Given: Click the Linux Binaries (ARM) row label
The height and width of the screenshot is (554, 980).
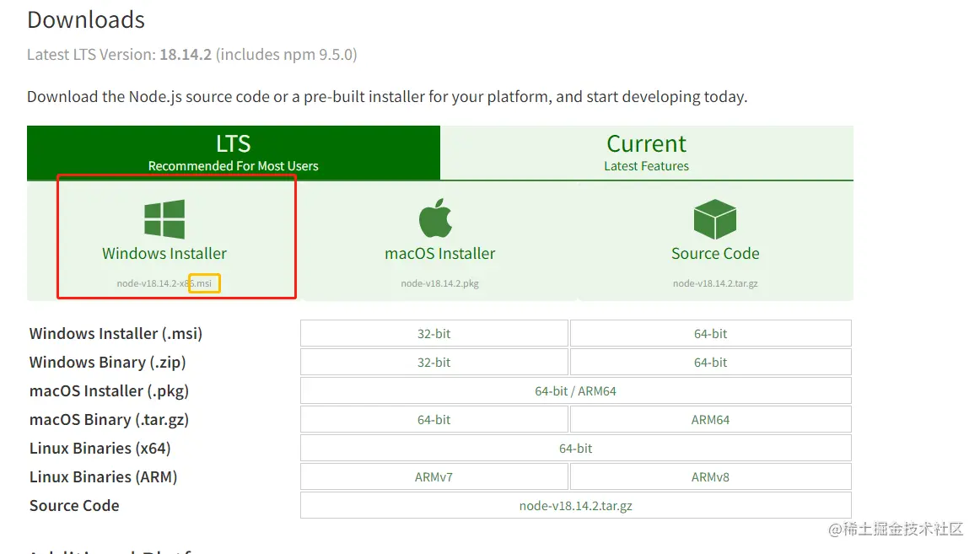Looking at the screenshot, I should tap(103, 477).
